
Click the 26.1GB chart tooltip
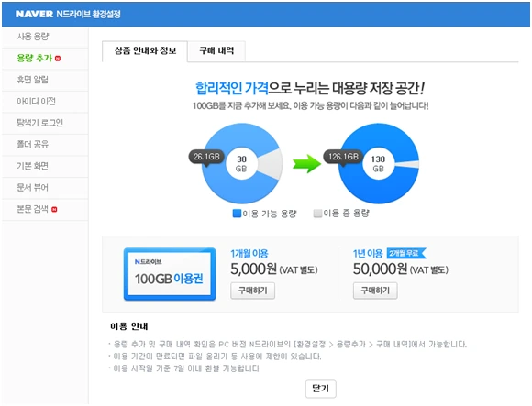tap(206, 157)
